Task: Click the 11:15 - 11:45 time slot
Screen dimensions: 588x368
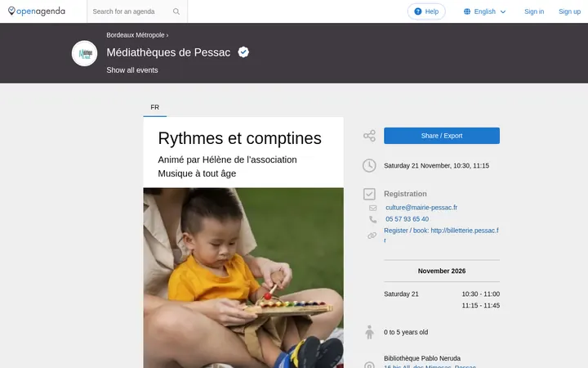Action: (x=481, y=306)
